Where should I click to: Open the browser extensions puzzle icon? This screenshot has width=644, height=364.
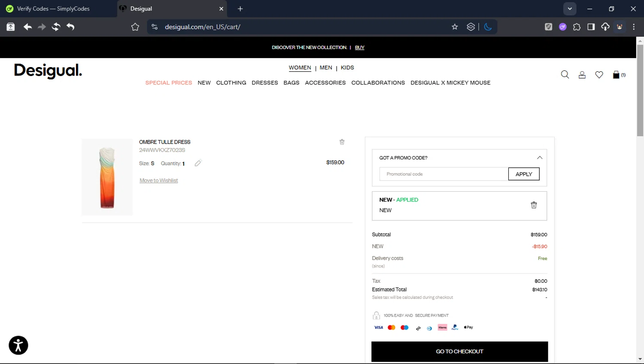(x=577, y=27)
